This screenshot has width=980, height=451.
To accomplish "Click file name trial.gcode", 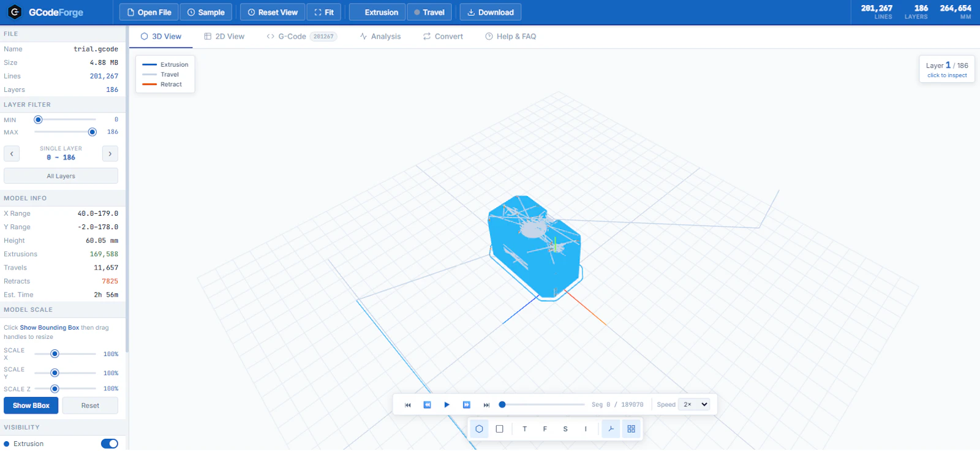I will (96, 49).
